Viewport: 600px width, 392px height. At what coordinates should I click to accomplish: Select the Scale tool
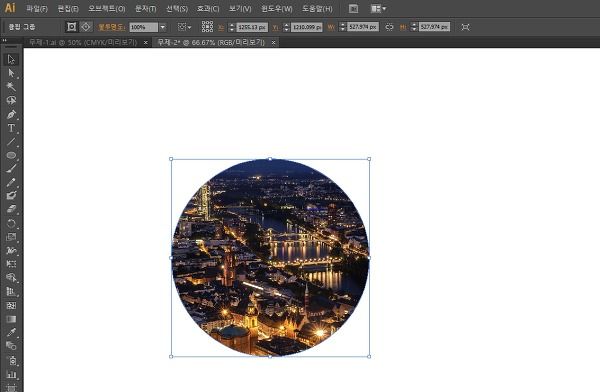pos(11,237)
